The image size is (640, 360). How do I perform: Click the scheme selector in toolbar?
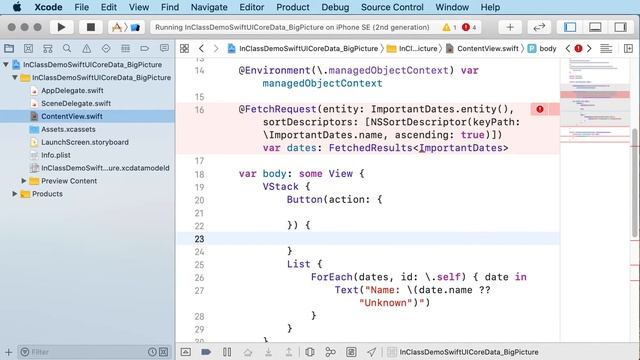tap(126, 27)
